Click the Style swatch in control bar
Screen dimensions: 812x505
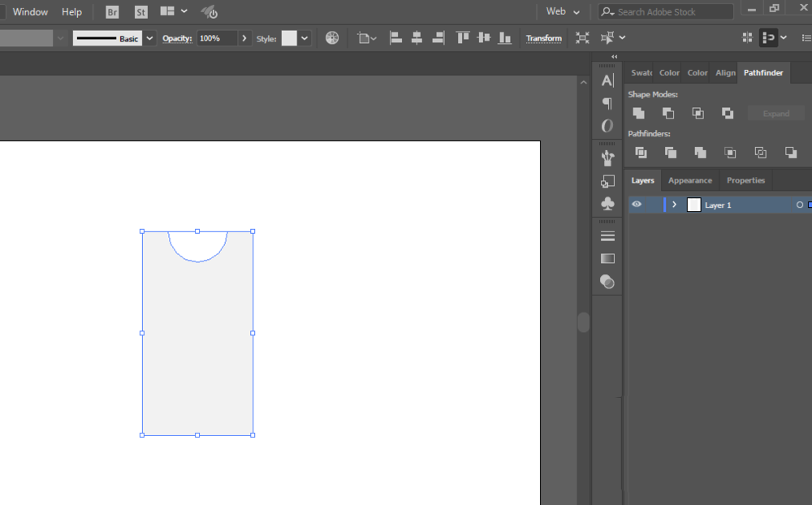click(x=289, y=38)
